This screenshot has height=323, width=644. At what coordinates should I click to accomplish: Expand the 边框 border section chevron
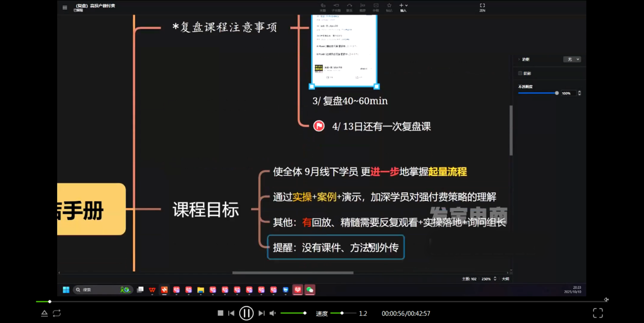coord(519,59)
